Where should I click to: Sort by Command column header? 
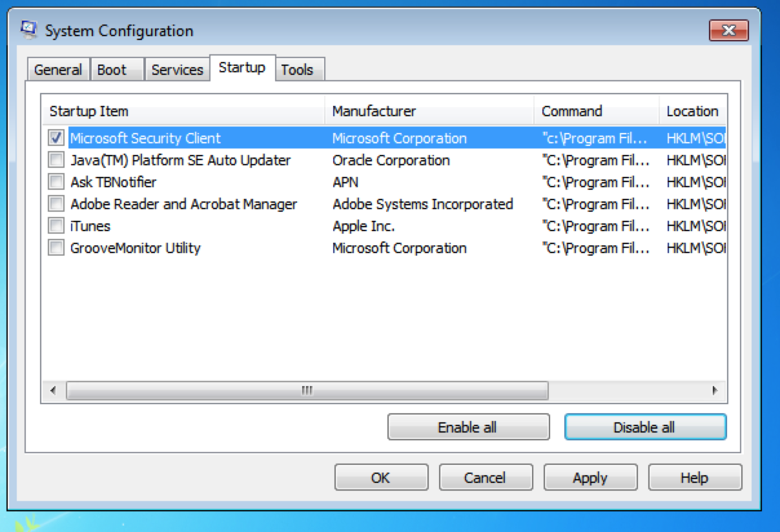pos(597,111)
